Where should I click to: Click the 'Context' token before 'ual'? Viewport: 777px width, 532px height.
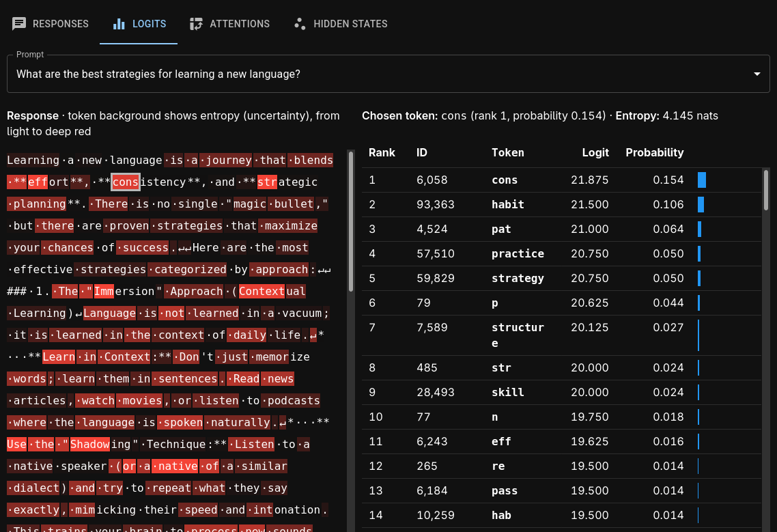[x=262, y=291]
